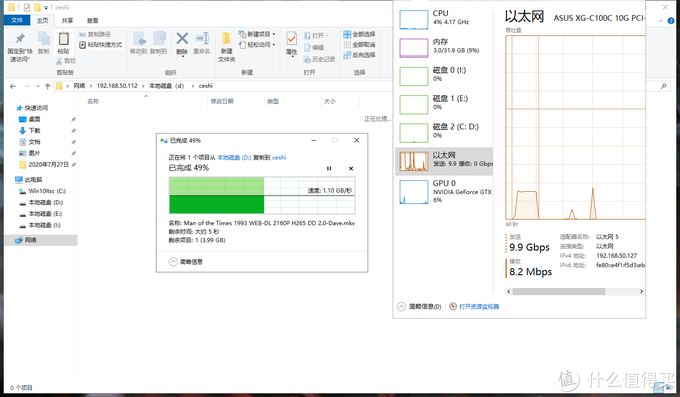Click the Task Manager scrollbar right arrow
The image size is (680, 397).
click(641, 292)
